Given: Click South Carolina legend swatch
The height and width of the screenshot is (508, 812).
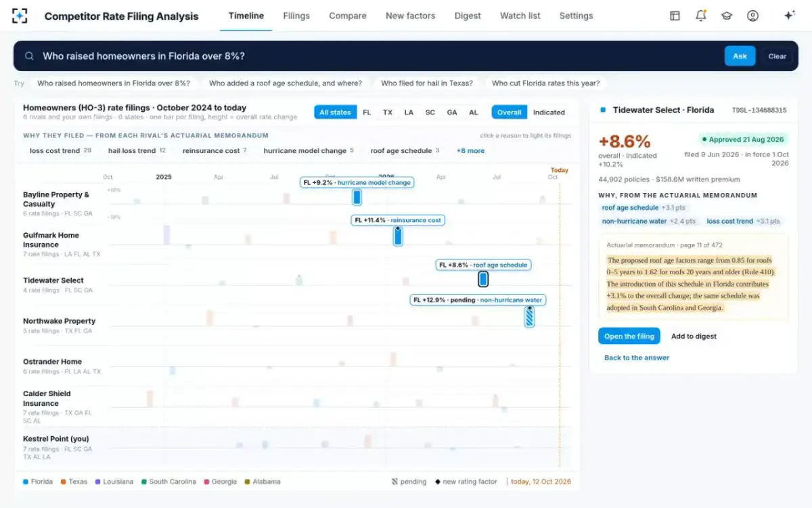Looking at the screenshot, I should [x=143, y=482].
